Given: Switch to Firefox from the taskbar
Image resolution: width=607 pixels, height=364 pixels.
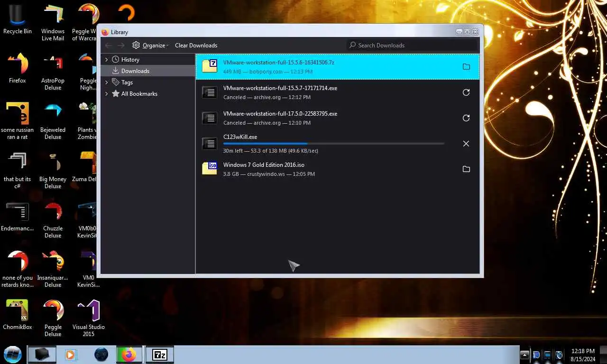Looking at the screenshot, I should (x=129, y=355).
